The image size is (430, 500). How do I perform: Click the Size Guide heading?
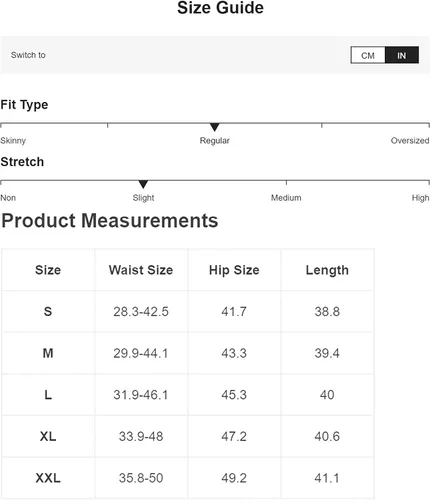coord(220,8)
